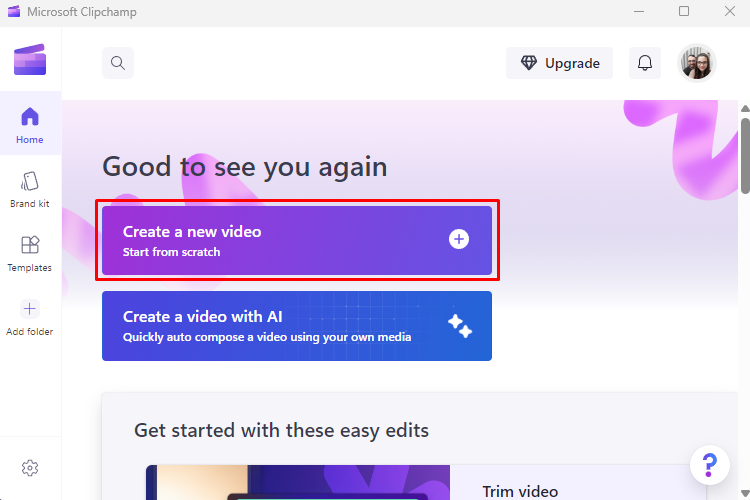Open Brand kit in sidebar

[30, 190]
